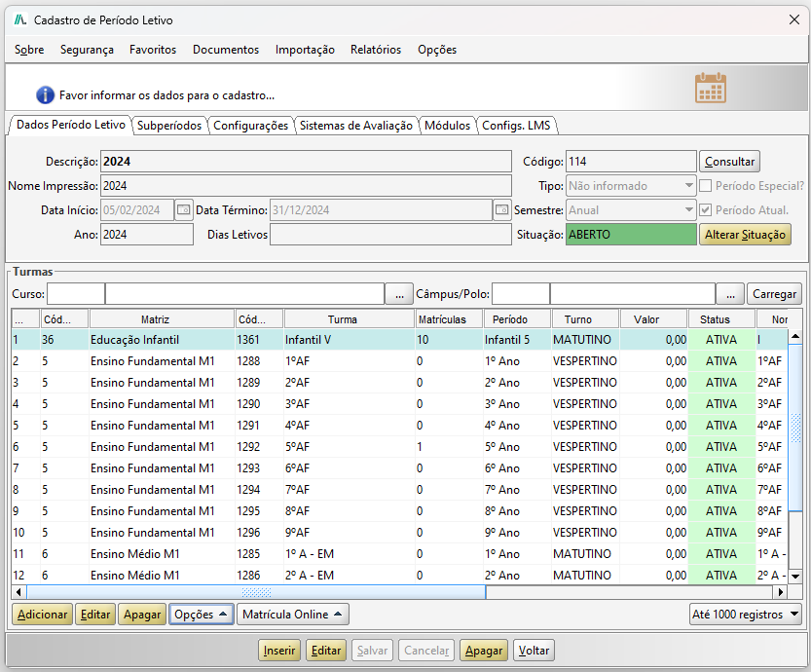
Task: Open the Sobre menu
Action: 29,50
